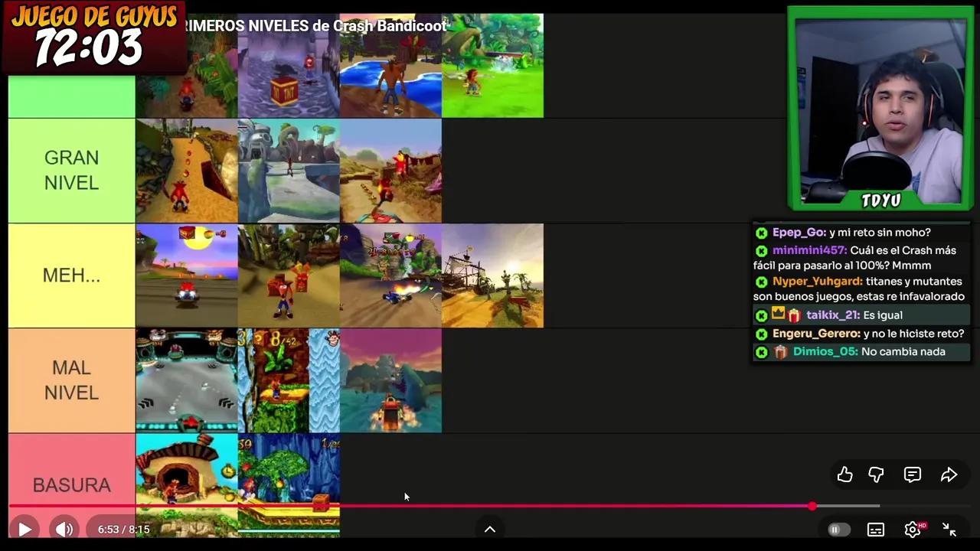Click Nyper_Yuhgard chat username
The image size is (980, 551).
(x=817, y=282)
